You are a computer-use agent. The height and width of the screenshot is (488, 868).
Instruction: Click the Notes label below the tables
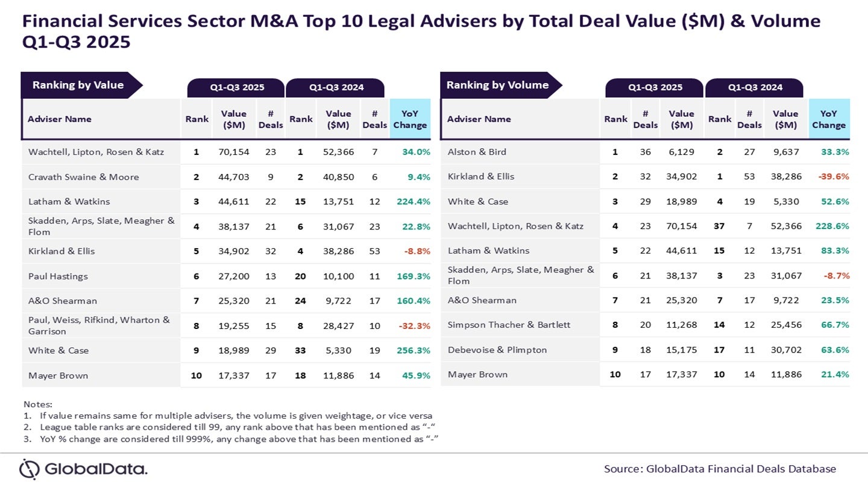[37, 404]
